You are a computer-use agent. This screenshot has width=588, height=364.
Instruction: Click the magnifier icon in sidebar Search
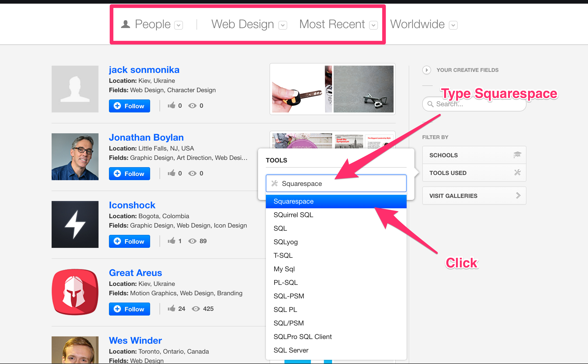[x=431, y=104]
